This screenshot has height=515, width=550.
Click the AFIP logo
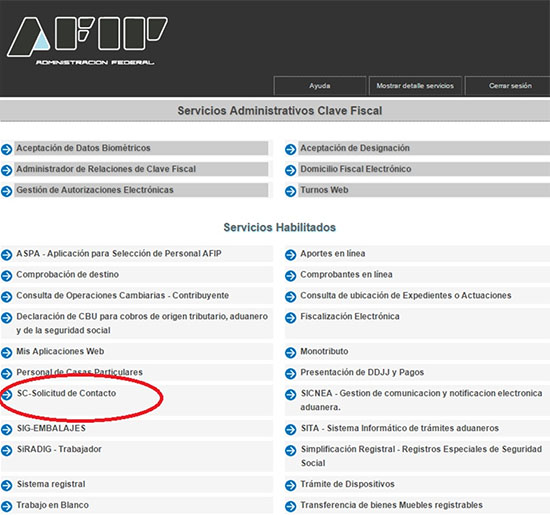click(87, 41)
